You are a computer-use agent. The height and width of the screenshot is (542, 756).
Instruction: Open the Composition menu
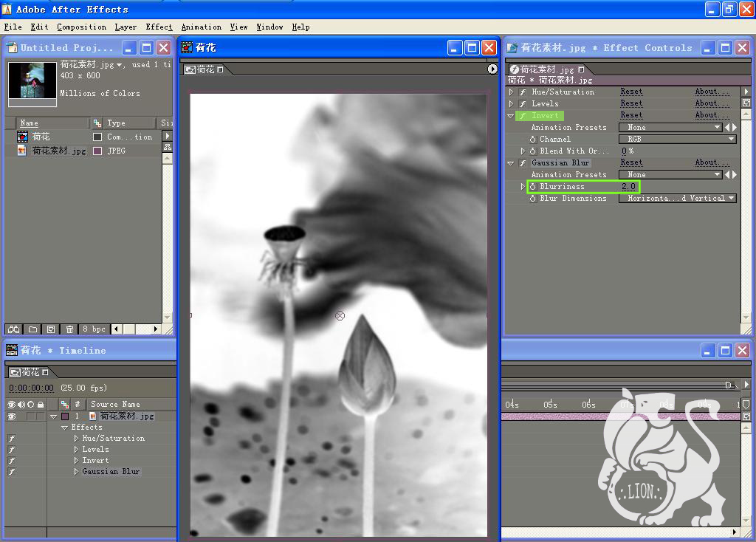(81, 27)
